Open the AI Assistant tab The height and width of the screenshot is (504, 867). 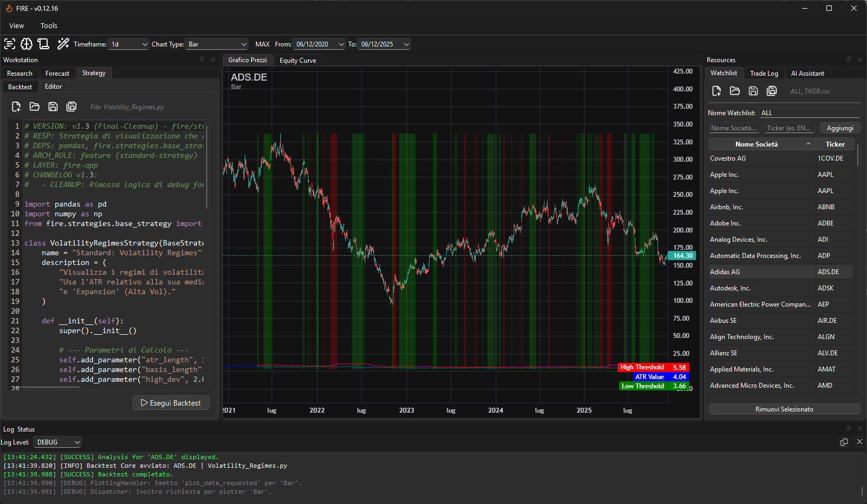point(807,74)
